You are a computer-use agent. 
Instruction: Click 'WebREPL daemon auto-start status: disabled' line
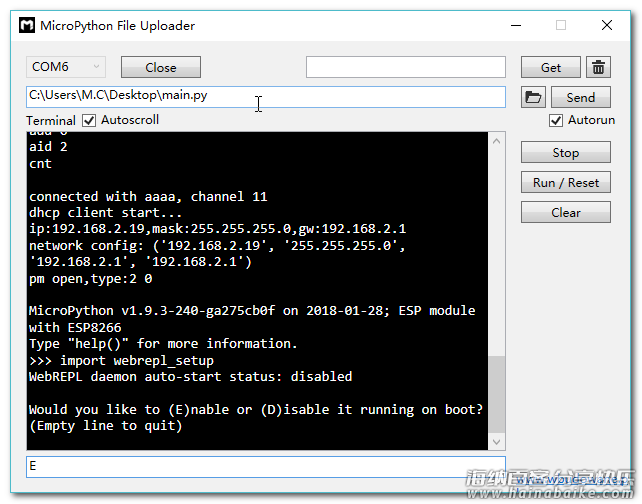(190, 377)
